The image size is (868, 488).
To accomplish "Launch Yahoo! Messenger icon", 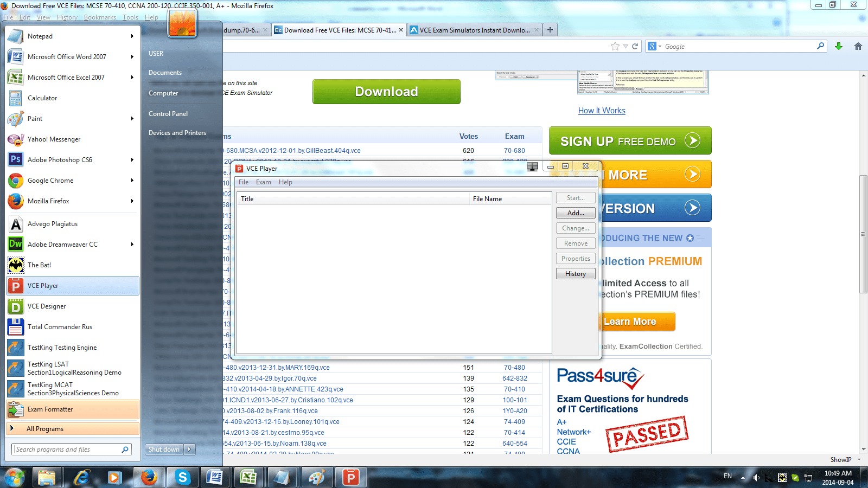I will 16,139.
